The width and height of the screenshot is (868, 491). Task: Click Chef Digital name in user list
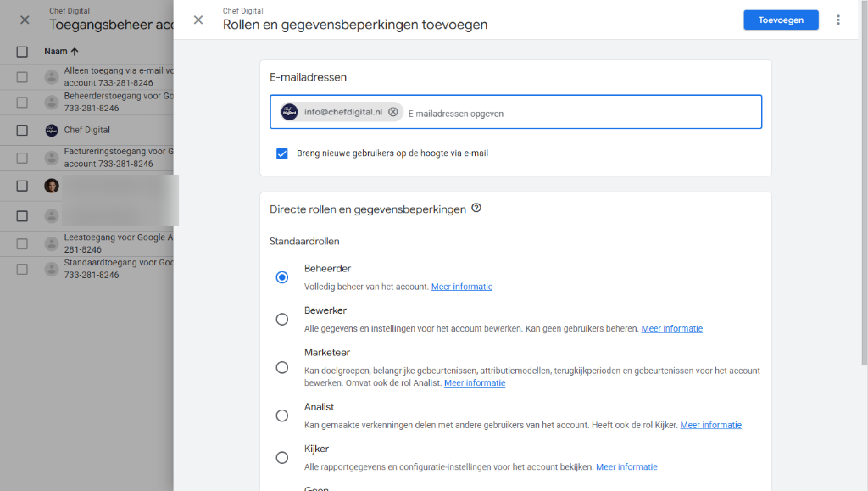87,130
